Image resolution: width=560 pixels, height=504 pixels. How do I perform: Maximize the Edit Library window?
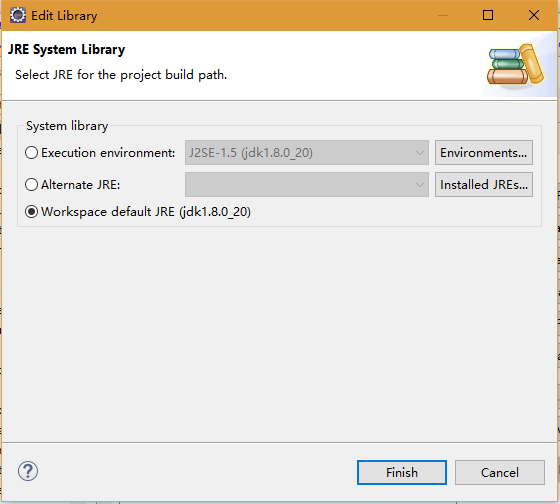pyautogui.click(x=488, y=15)
